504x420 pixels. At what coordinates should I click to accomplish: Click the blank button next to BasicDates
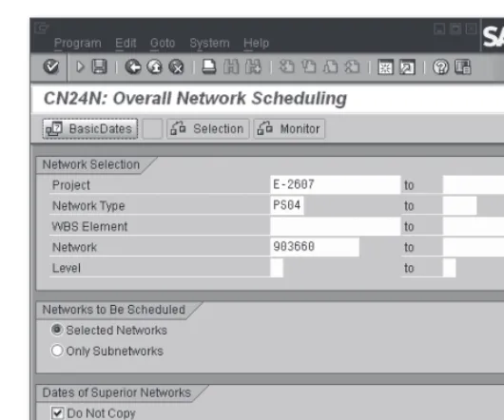click(152, 129)
